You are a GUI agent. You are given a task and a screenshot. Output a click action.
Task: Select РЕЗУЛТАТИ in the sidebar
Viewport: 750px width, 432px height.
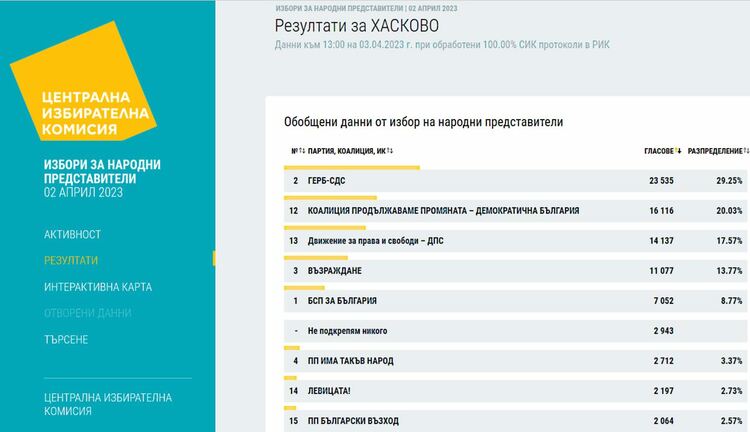pos(71,260)
